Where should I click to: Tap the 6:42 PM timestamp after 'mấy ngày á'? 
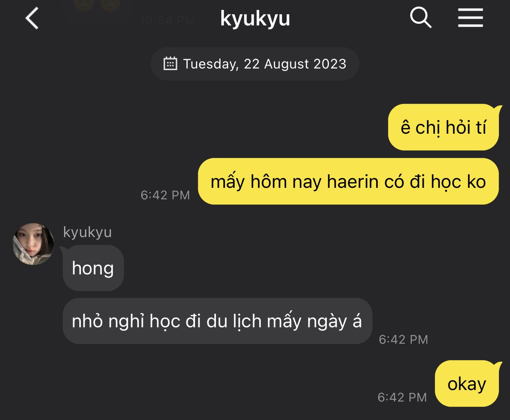404,339
